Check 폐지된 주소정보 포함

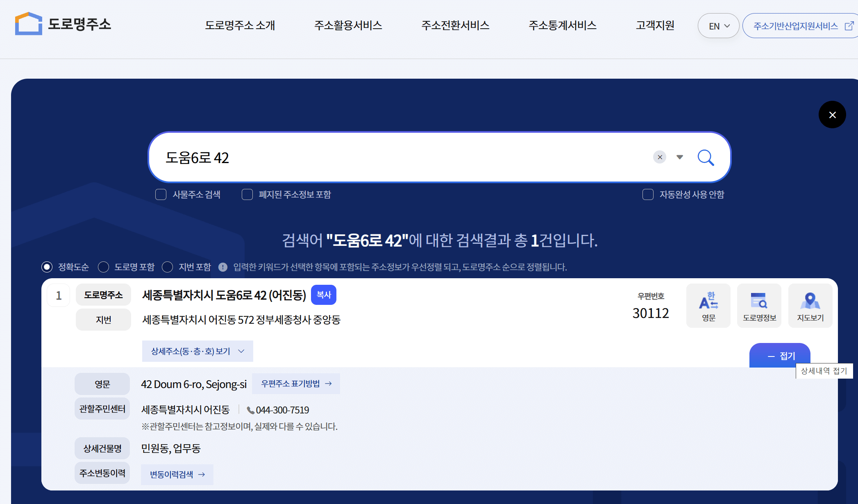247,195
